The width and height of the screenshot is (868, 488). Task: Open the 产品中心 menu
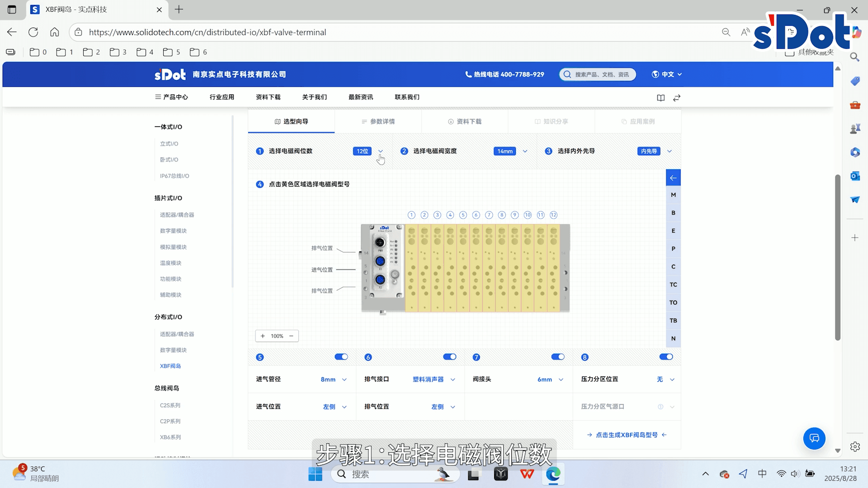click(x=171, y=97)
